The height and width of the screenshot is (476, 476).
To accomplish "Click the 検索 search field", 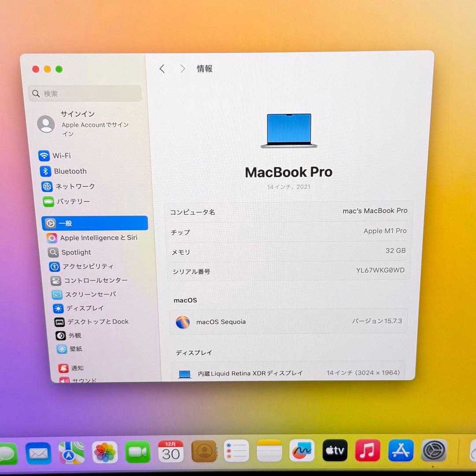I will [x=85, y=93].
